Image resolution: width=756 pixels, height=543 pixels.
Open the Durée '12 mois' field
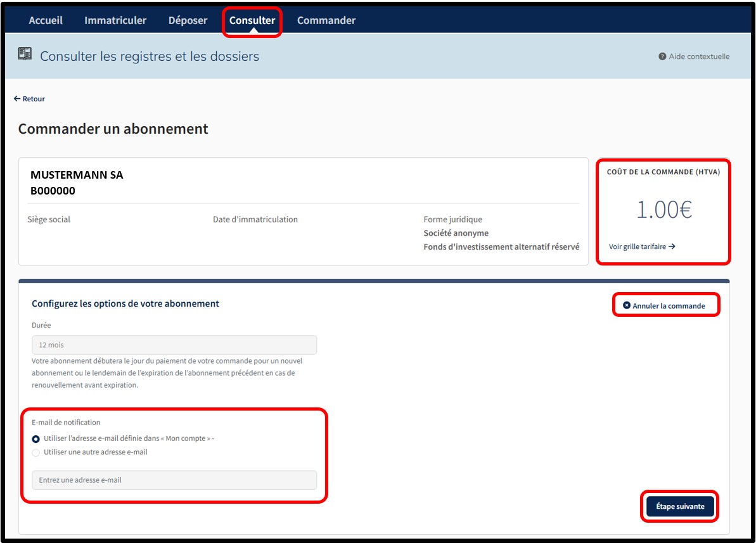point(174,345)
